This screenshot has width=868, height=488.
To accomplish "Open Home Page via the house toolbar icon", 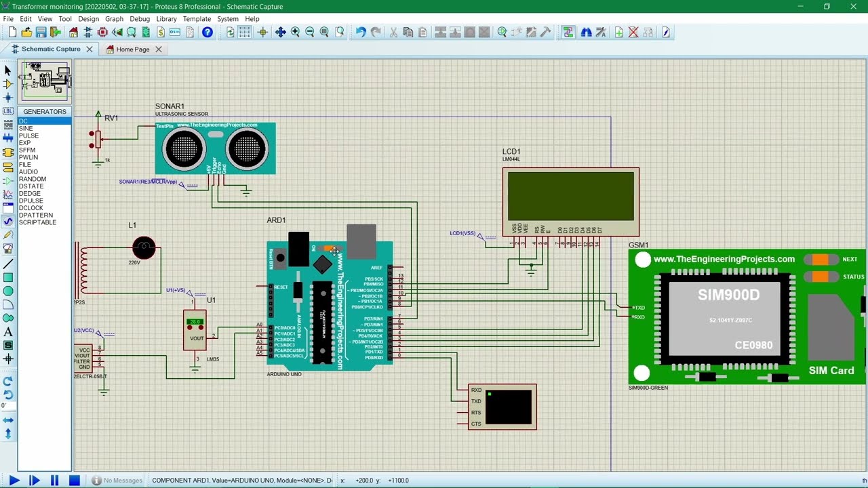I will tap(73, 32).
